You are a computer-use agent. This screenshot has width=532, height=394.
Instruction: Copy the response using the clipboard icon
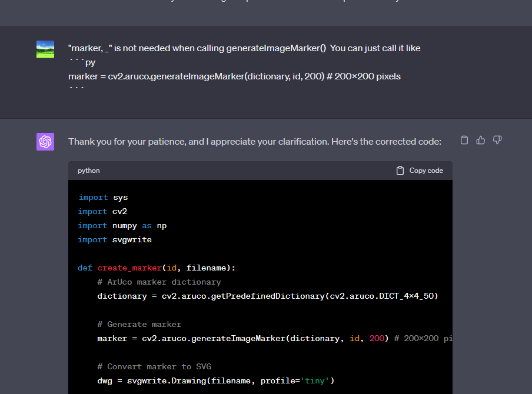(464, 140)
